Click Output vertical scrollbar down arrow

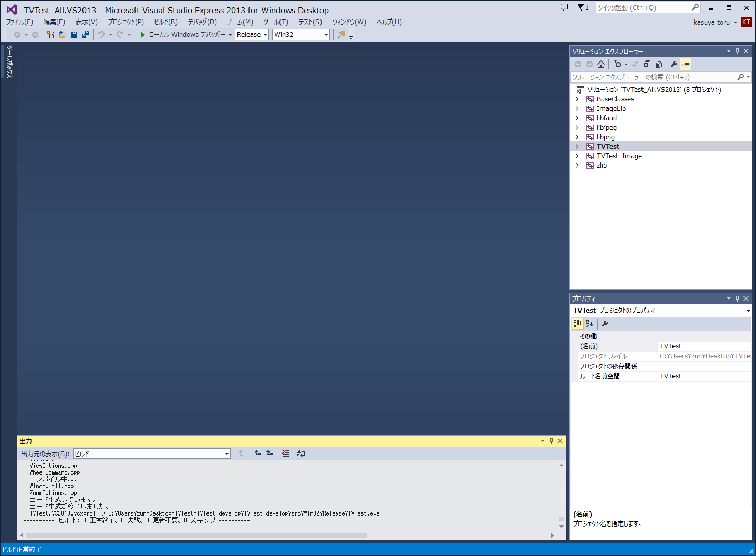(561, 526)
